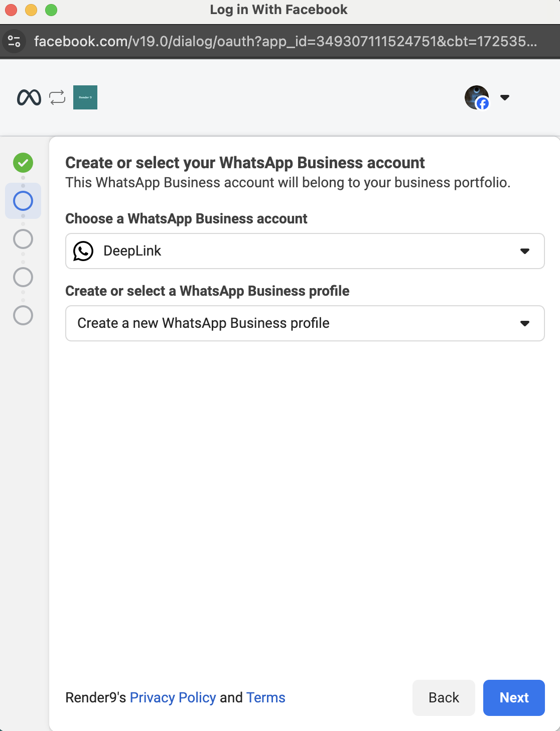This screenshot has height=731, width=560.
Task: Click the Render9 app logo thumbnail
Action: (x=85, y=97)
